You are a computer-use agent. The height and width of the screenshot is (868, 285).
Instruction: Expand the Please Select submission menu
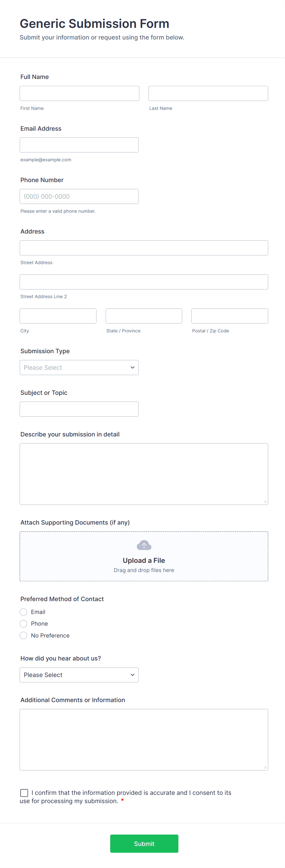point(79,367)
